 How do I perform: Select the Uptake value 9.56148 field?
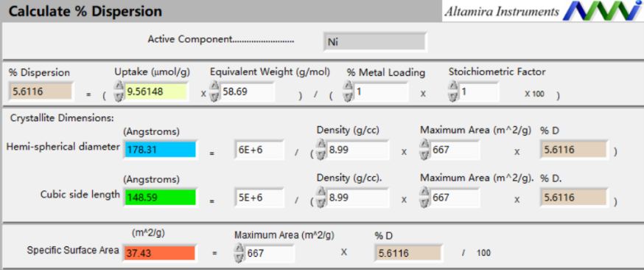[156, 91]
